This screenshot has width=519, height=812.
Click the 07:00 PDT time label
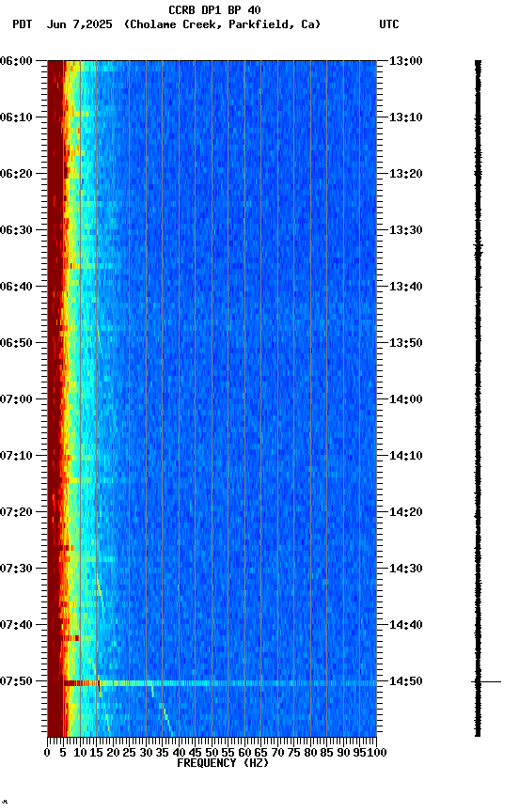(x=16, y=399)
